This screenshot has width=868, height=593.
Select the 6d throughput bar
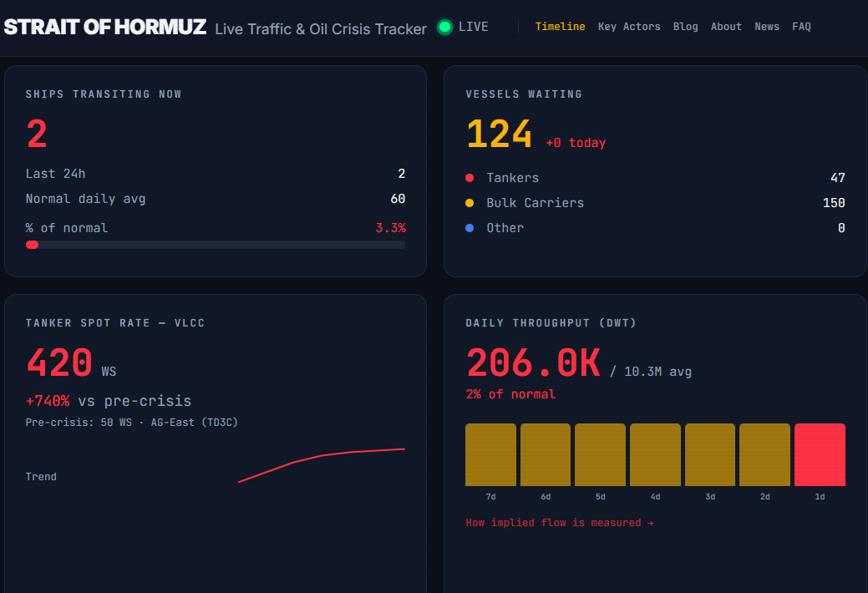coord(546,454)
